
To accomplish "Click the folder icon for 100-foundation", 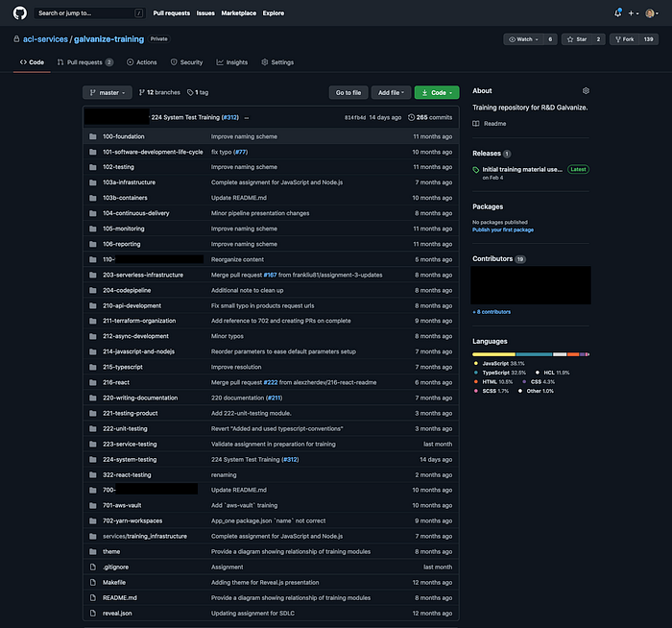I will (92, 136).
